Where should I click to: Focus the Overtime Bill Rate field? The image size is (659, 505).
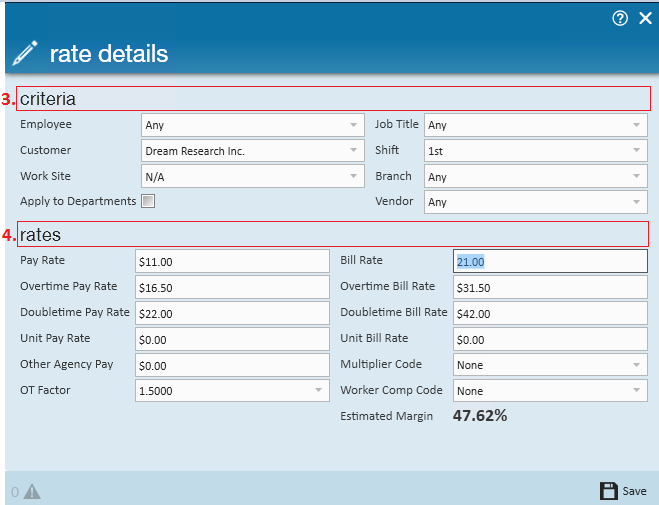tap(550, 287)
